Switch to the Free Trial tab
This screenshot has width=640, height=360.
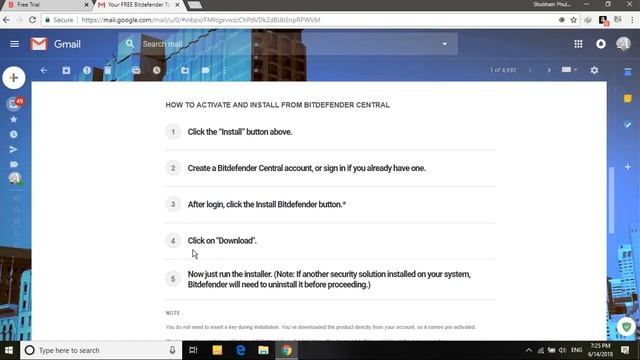(46, 5)
